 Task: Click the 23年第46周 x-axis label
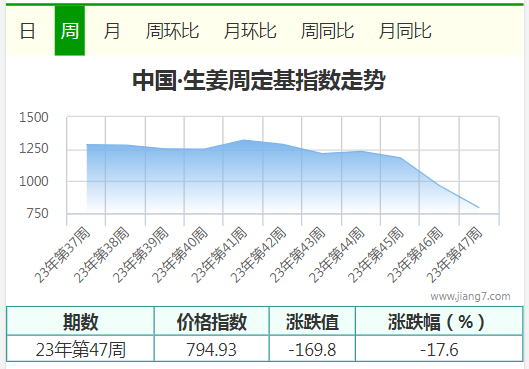[415, 255]
